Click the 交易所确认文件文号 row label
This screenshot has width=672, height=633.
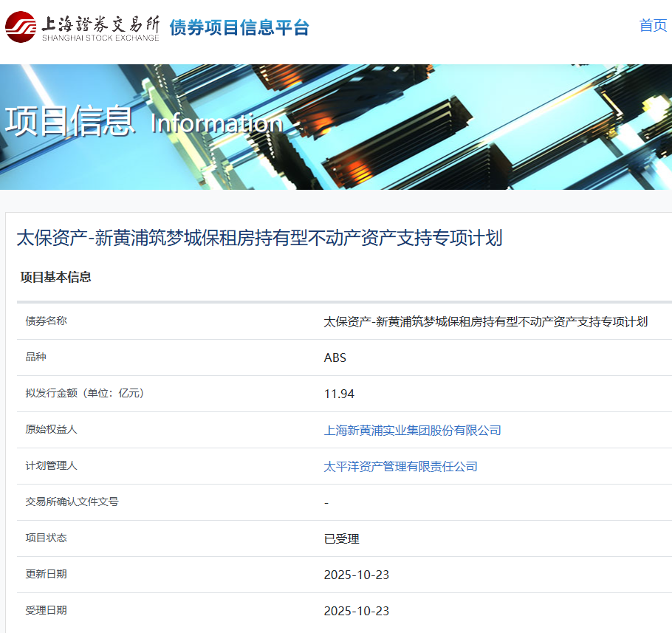72,502
